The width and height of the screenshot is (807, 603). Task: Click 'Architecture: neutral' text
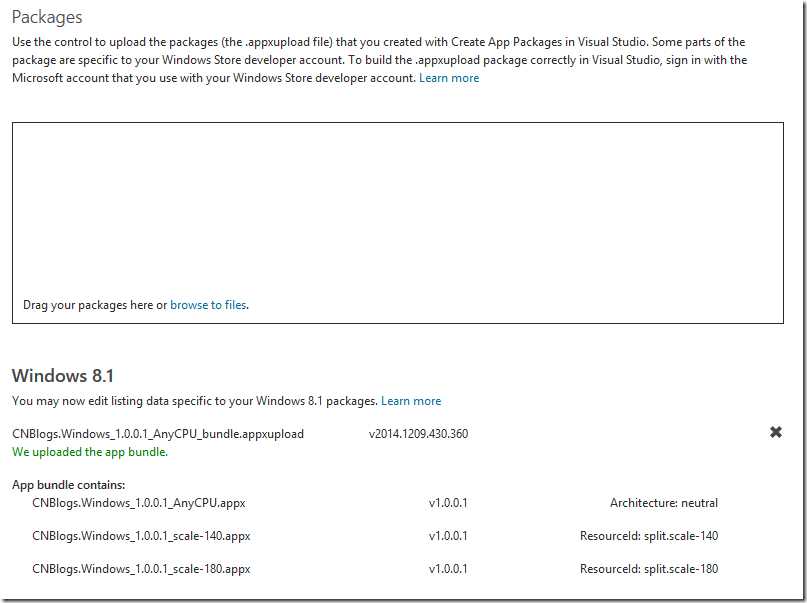click(x=664, y=503)
